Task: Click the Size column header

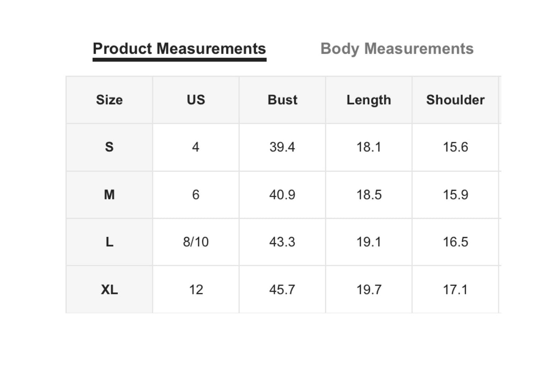Action: point(109,100)
